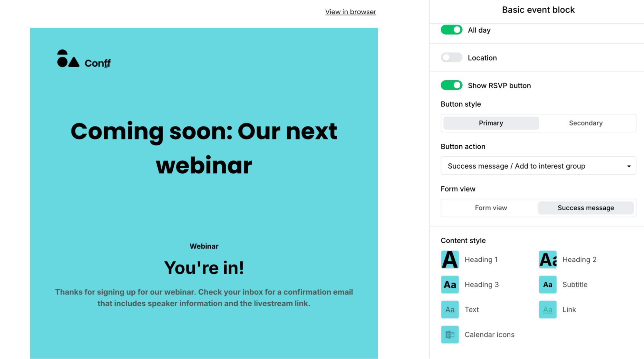The height and width of the screenshot is (359, 644).
Task: Click the Calendar icons style option
Action: point(449,334)
